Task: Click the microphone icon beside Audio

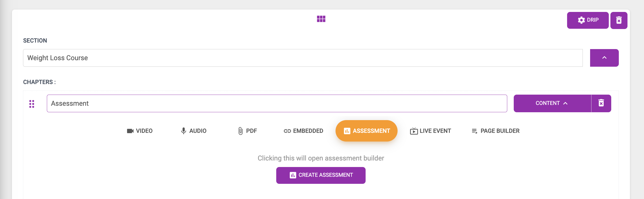Action: coord(183,131)
